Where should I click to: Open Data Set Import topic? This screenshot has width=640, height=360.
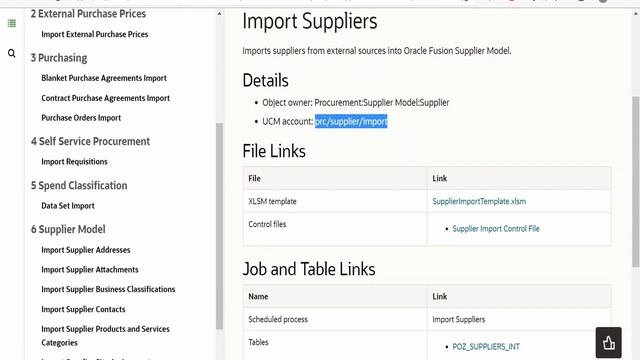pyautogui.click(x=68, y=206)
